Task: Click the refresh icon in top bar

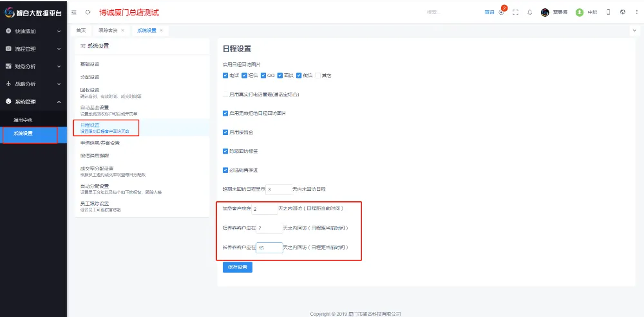Action: [x=88, y=12]
